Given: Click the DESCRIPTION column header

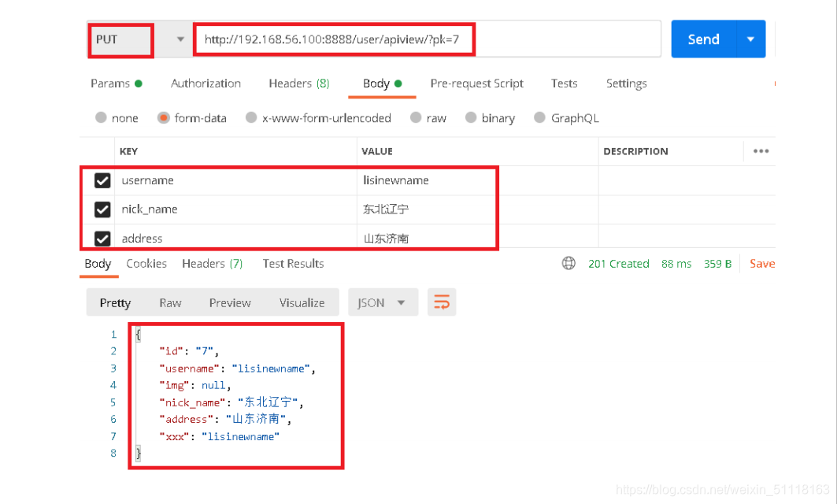Looking at the screenshot, I should pos(635,152).
